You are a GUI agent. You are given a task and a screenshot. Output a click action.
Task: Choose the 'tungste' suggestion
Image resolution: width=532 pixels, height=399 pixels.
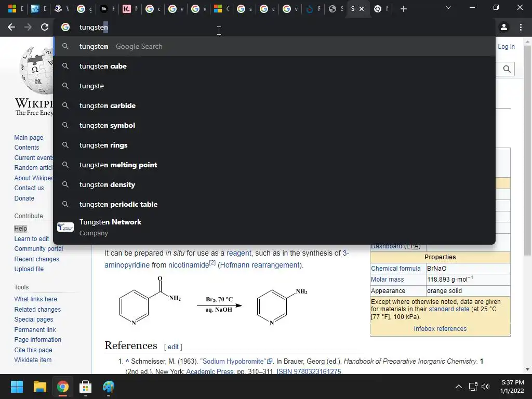274,86
